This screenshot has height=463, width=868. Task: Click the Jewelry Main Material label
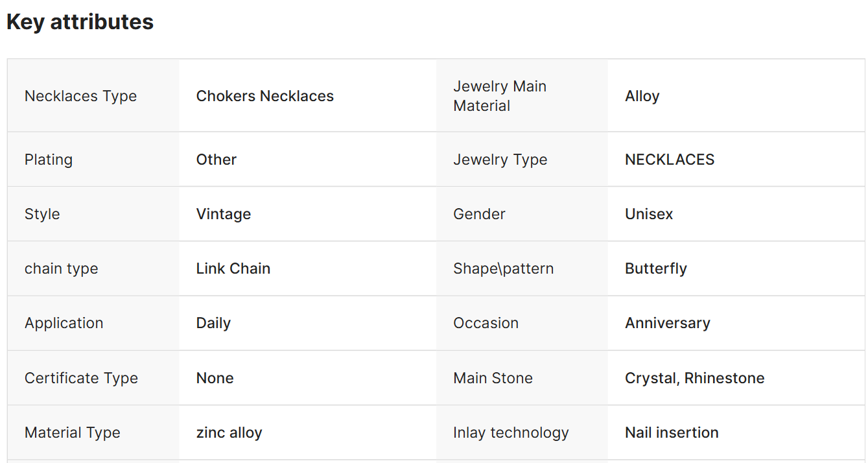(x=500, y=96)
